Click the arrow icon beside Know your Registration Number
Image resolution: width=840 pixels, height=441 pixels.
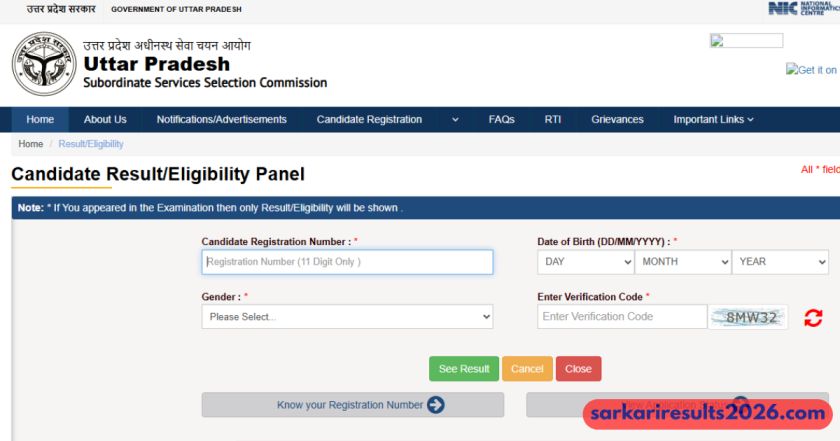[436, 405]
